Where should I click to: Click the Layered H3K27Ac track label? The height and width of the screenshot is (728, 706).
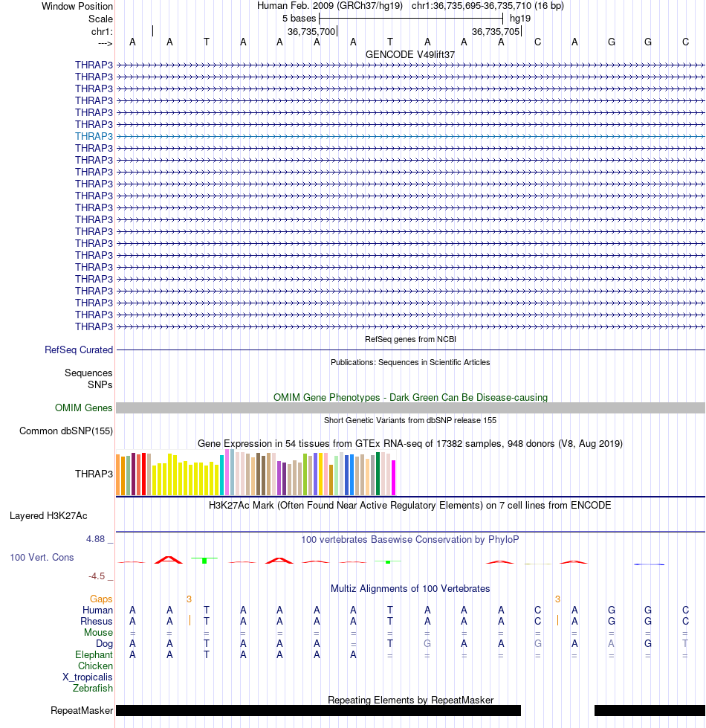tap(48, 516)
